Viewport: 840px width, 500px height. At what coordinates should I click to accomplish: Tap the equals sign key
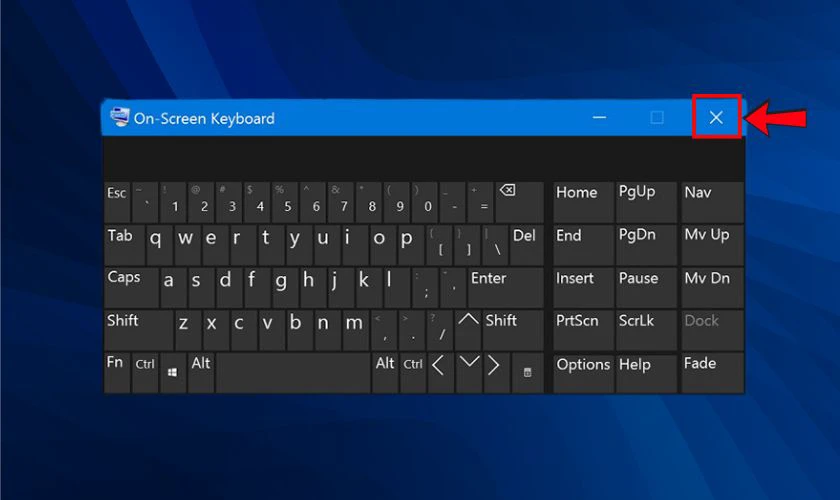(x=480, y=202)
